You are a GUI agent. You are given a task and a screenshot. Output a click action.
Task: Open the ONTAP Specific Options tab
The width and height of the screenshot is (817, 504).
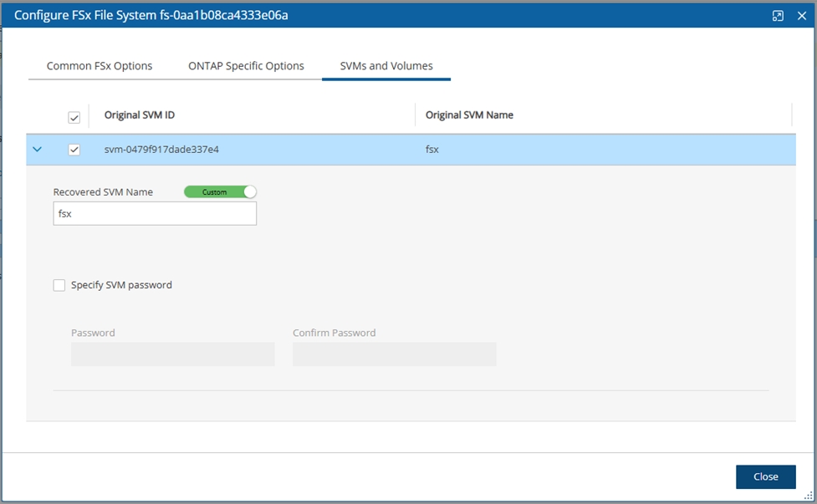click(246, 66)
